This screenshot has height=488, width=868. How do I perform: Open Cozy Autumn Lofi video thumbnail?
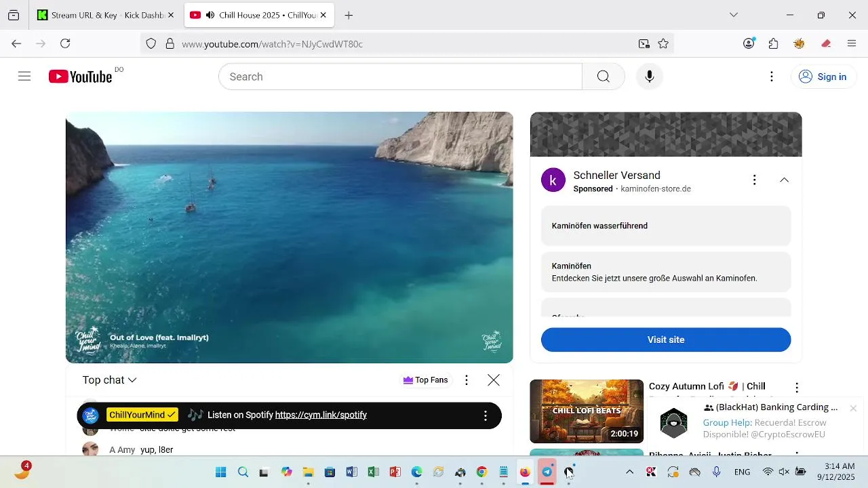[x=587, y=411]
